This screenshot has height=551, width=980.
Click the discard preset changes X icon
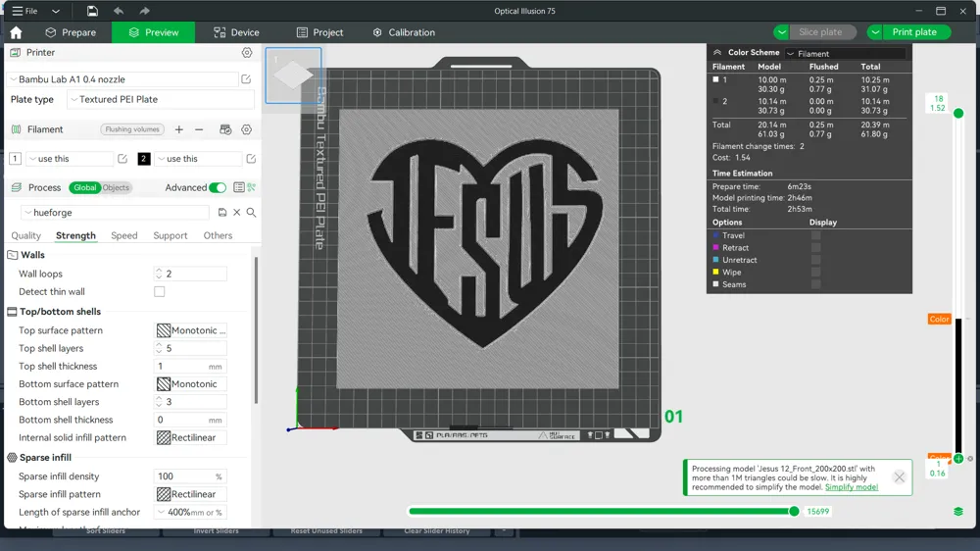coord(237,213)
